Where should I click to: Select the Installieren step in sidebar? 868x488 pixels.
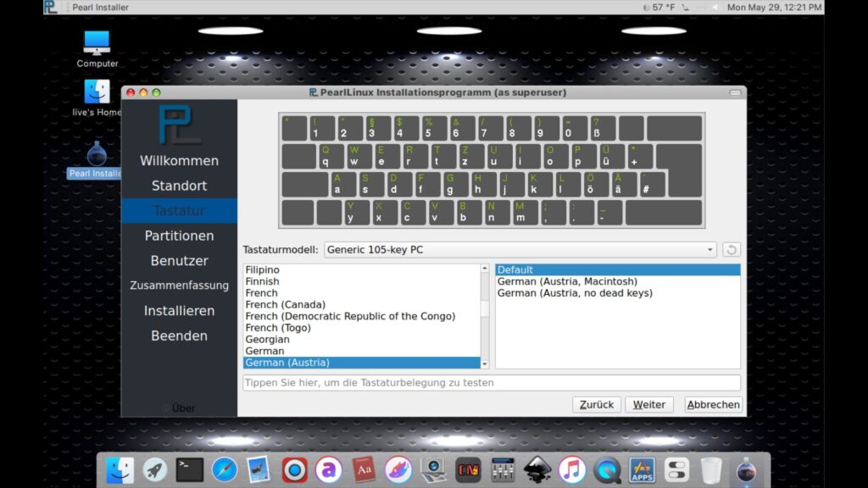(x=179, y=310)
